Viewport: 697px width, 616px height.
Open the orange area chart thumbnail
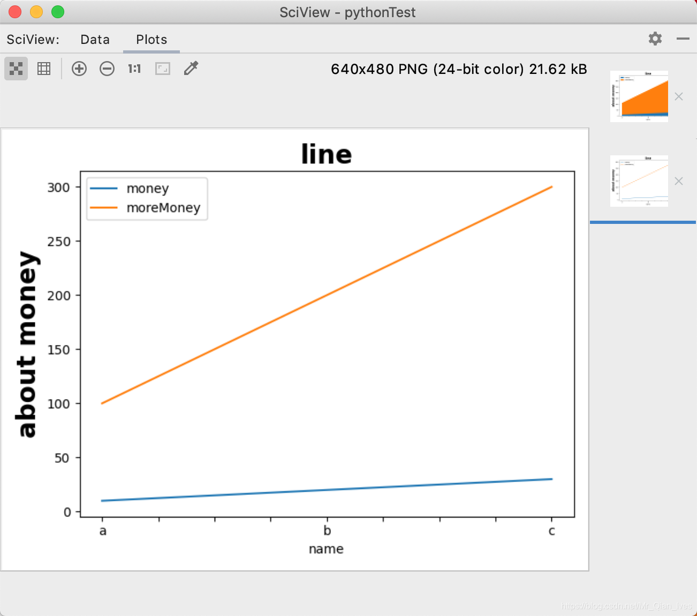tap(639, 96)
